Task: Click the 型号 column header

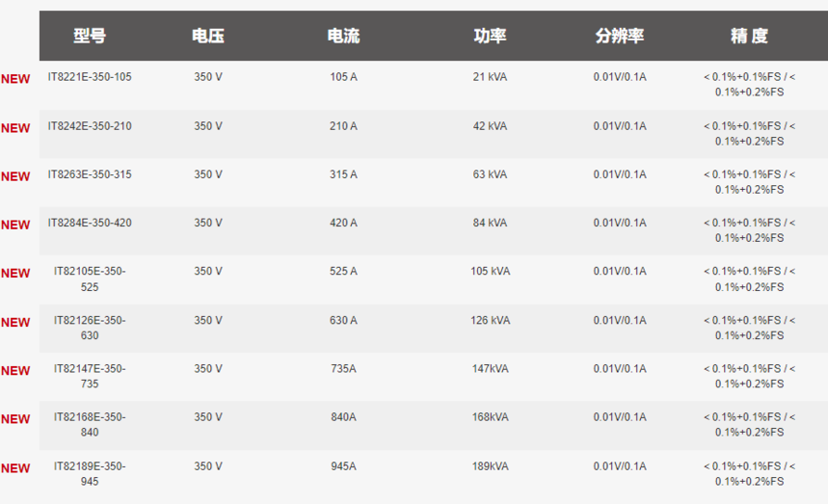Action: [x=90, y=36]
